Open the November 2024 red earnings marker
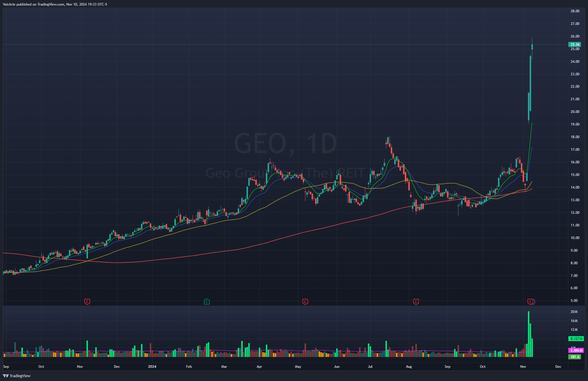Screen dimensions: 588x381 (x=530, y=302)
